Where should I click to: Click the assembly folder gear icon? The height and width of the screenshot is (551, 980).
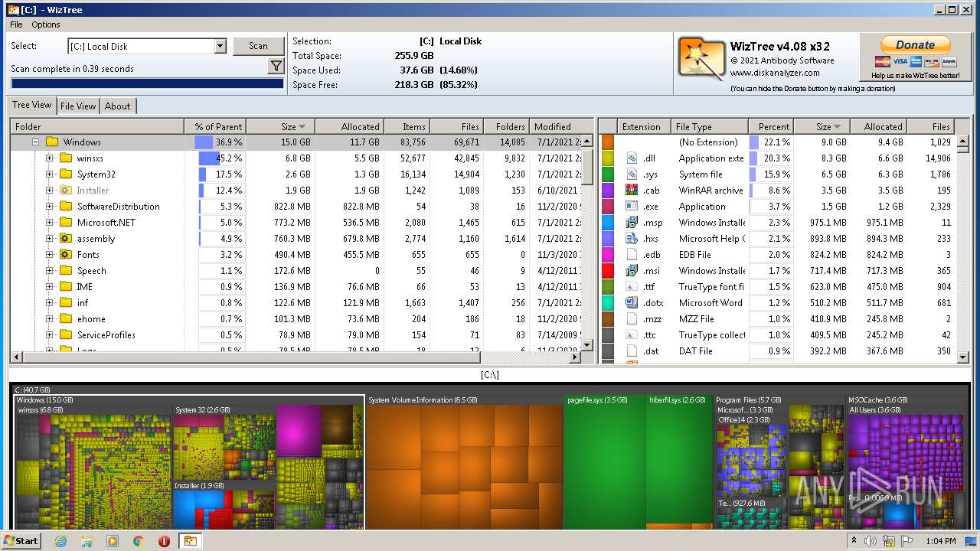[66, 239]
